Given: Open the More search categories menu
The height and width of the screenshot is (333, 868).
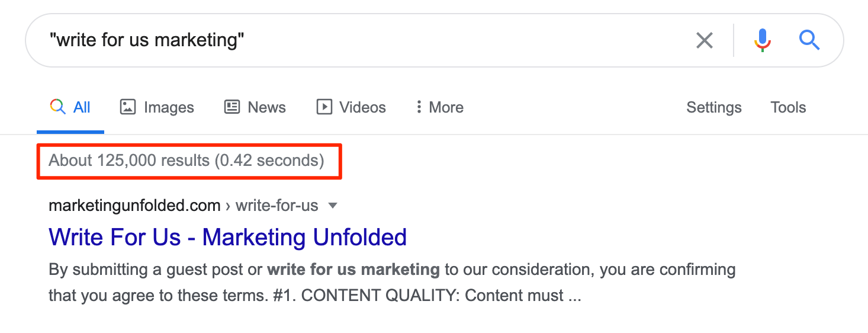Looking at the screenshot, I should (x=446, y=107).
